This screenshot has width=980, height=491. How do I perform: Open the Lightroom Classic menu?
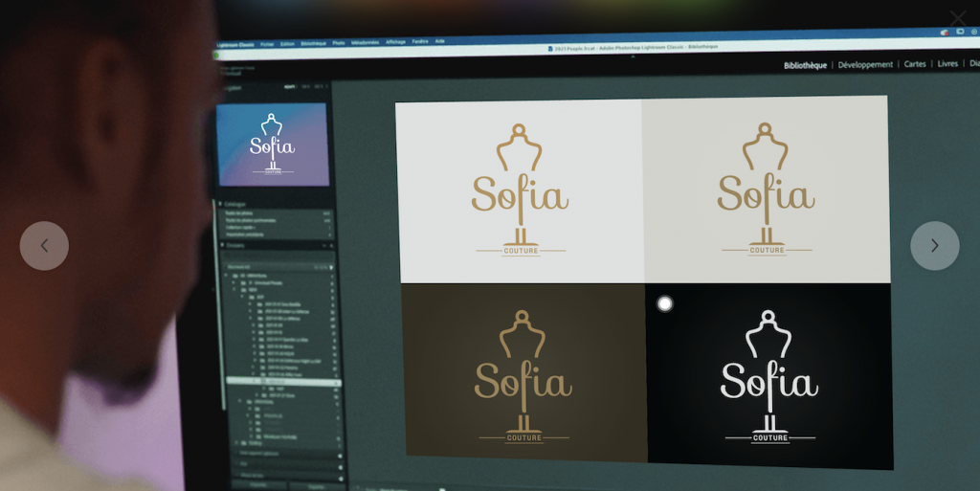[x=235, y=45]
